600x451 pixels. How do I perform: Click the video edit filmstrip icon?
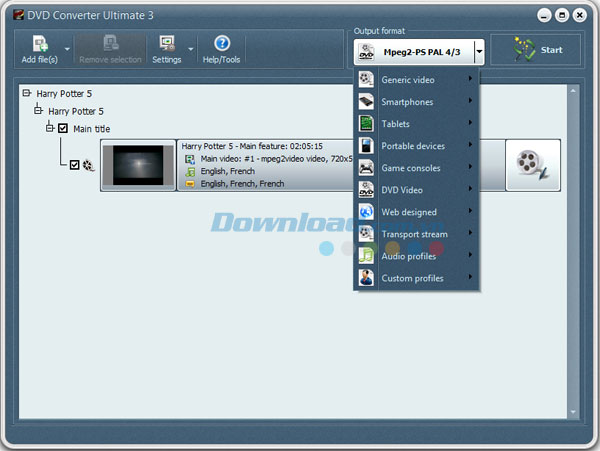532,165
